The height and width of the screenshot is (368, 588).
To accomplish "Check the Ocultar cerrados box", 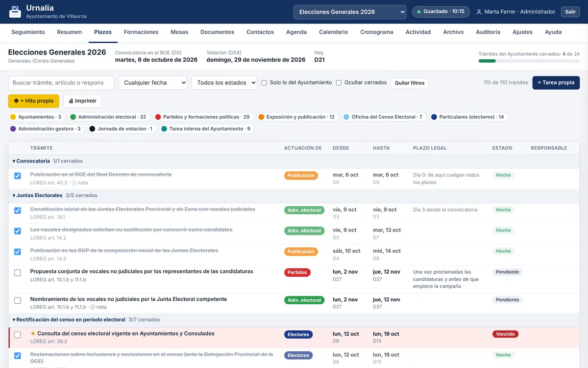I will tap(339, 83).
